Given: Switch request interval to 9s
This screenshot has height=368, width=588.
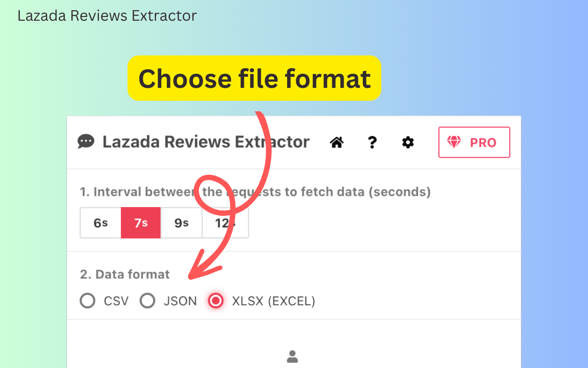Looking at the screenshot, I should (181, 223).
